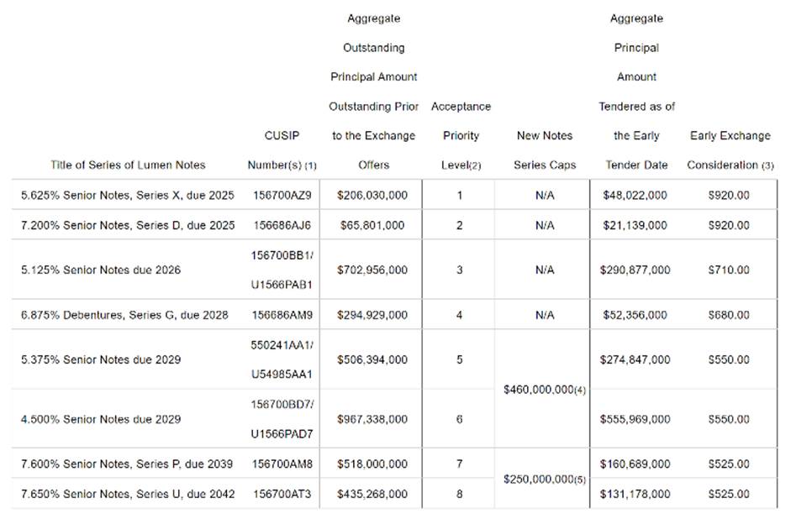Select CUSIP number 156700AZ9
This screenshot has width=812, height=519.
click(x=282, y=195)
